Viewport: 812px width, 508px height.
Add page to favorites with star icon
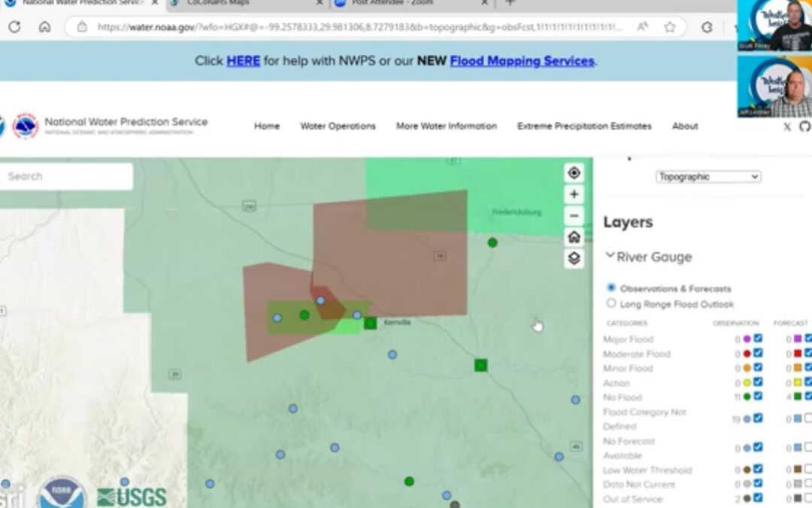click(670, 27)
